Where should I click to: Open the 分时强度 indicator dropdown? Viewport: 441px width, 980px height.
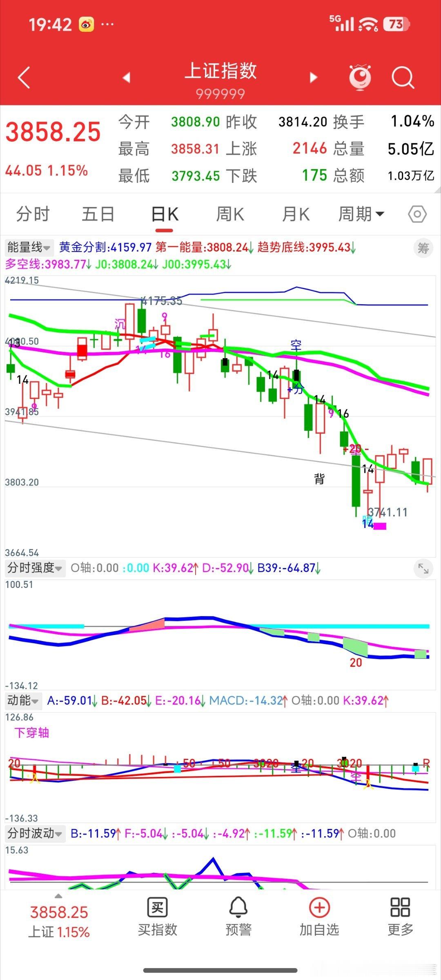coord(35,568)
